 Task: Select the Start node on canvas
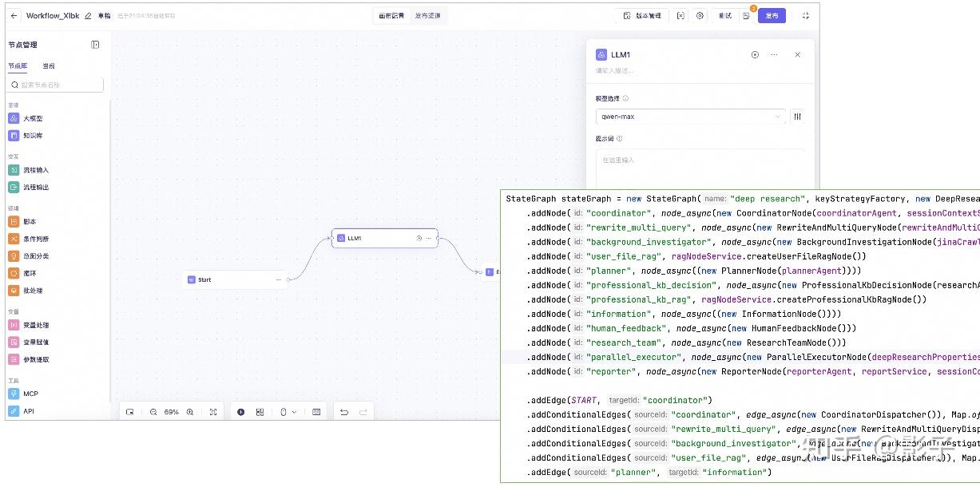coord(235,279)
